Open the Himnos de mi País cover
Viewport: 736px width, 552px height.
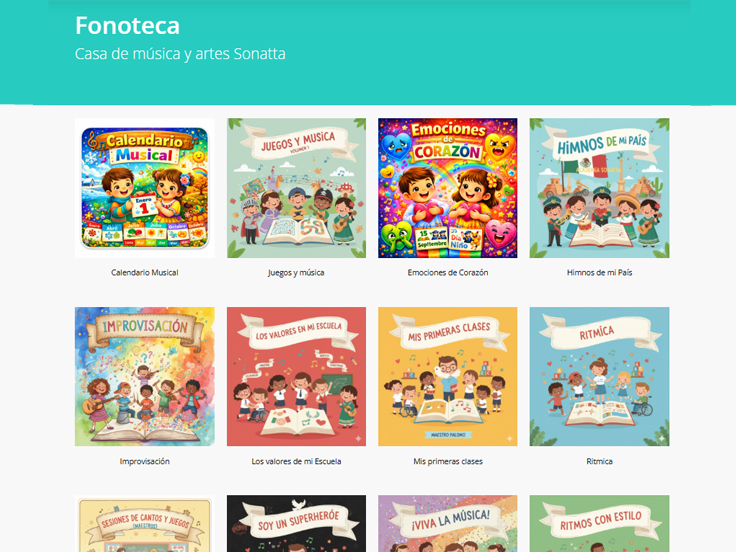[599, 188]
